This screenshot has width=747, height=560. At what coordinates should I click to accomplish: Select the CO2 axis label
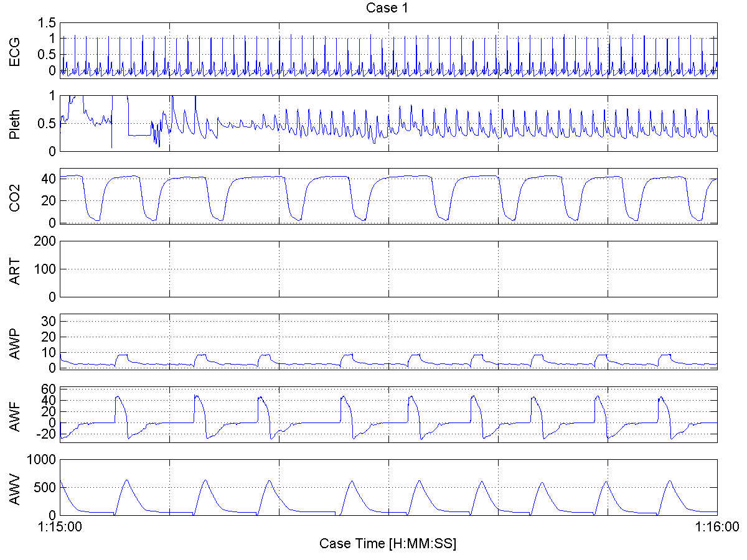tap(14, 196)
